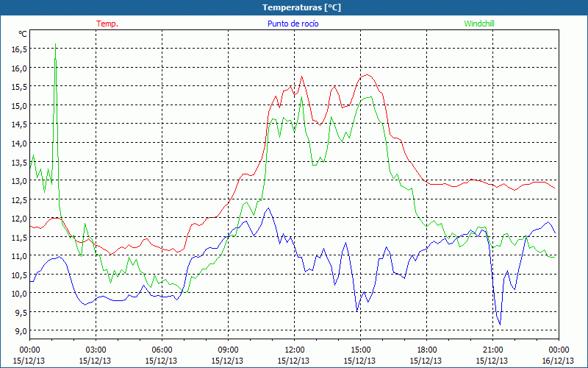
Task: Click the 10,0 y-axis value
Action: 19,293
